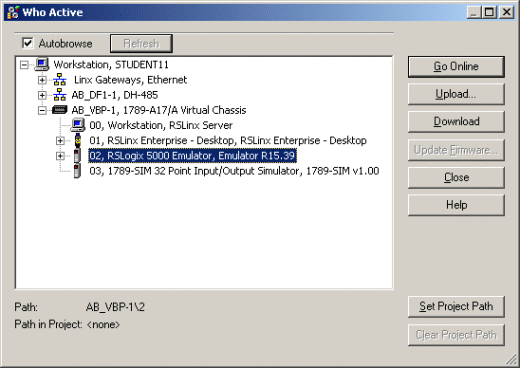Select 00, Workstation, RSLinx Server
This screenshot has width=520, height=368.
click(x=161, y=125)
